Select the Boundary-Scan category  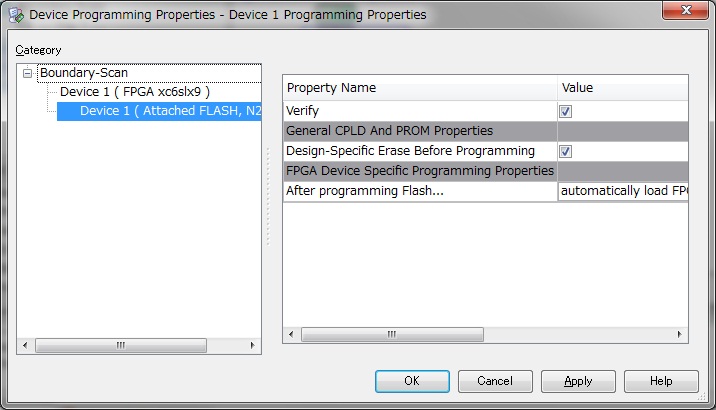[x=84, y=73]
